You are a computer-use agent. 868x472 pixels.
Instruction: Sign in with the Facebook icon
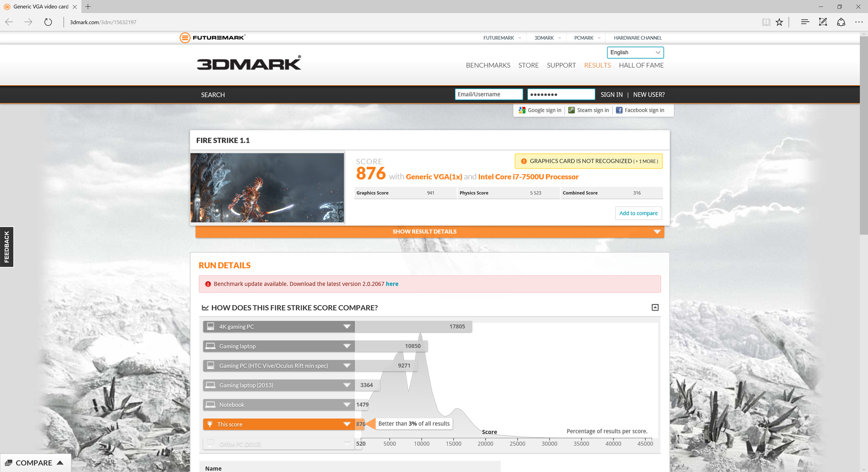point(619,110)
